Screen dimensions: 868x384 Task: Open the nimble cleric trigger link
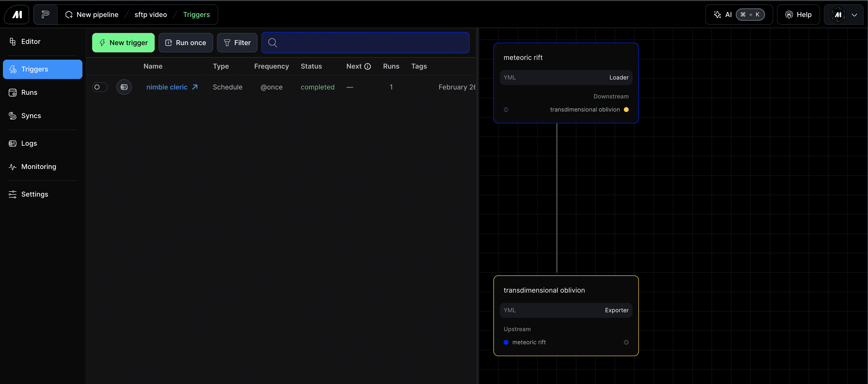[167, 87]
